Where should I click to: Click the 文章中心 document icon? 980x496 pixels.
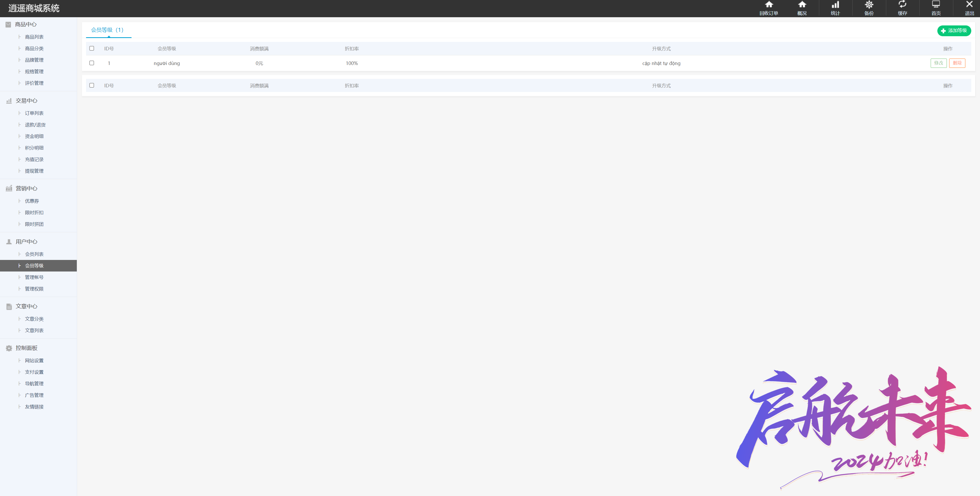click(9, 307)
